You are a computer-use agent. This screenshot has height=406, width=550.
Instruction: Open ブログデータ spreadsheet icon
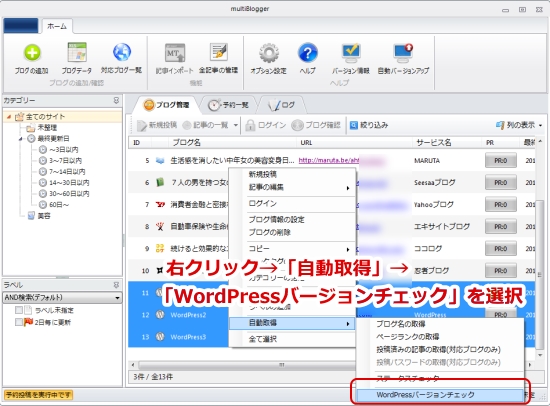77,53
